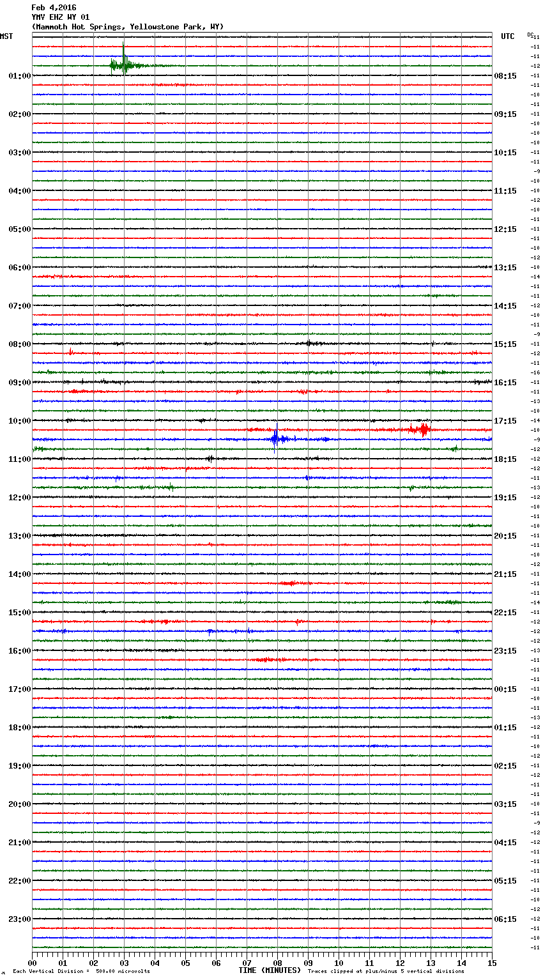The height and width of the screenshot is (980, 543).
Task: Click the '02:15' UTC time label
Action: point(505,766)
